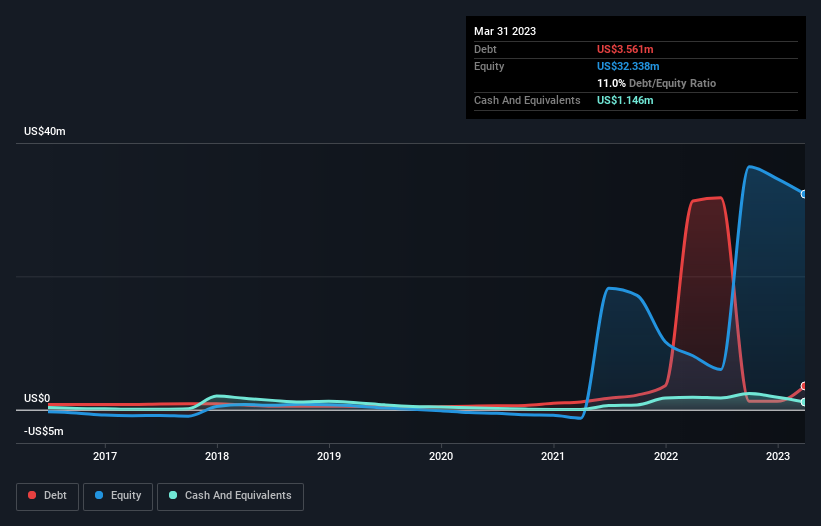The width and height of the screenshot is (821, 526).
Task: Toggle the Cash And Equivalents legend button
Action: 230,496
